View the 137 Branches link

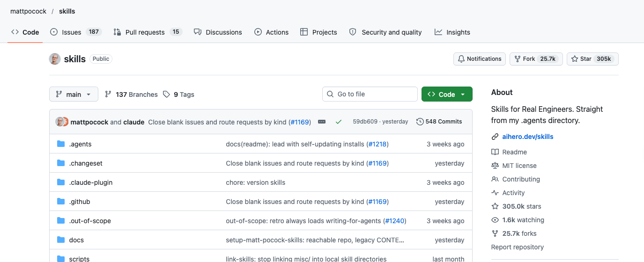coord(131,95)
